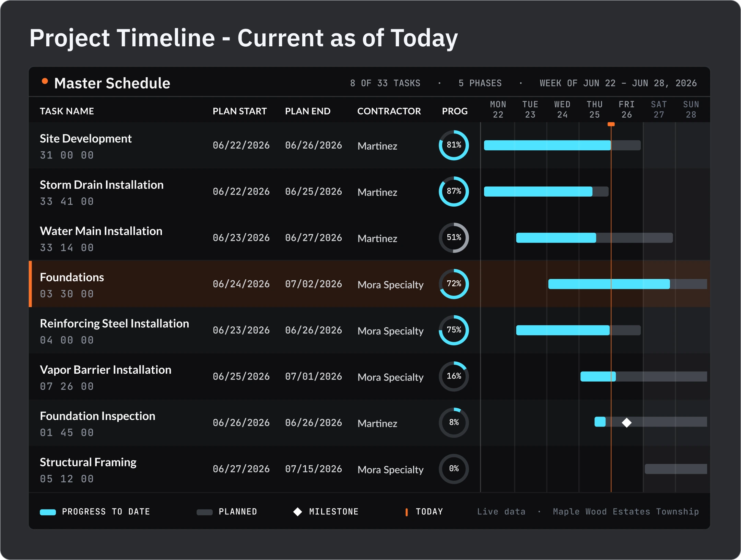Click the gray Planned legend swatch

coord(204,512)
